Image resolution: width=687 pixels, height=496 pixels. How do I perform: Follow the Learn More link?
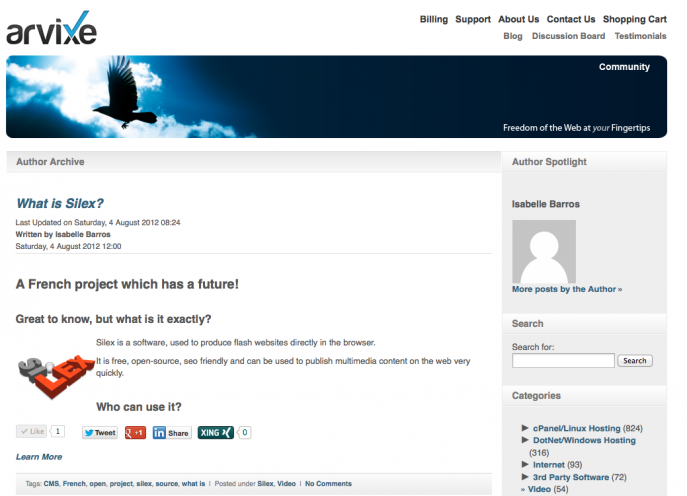click(x=39, y=457)
